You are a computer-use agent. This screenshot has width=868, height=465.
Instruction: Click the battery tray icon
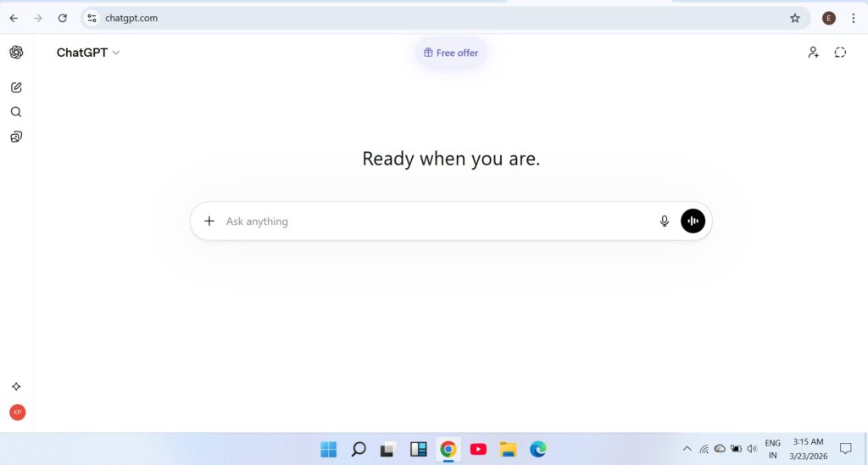(x=737, y=449)
